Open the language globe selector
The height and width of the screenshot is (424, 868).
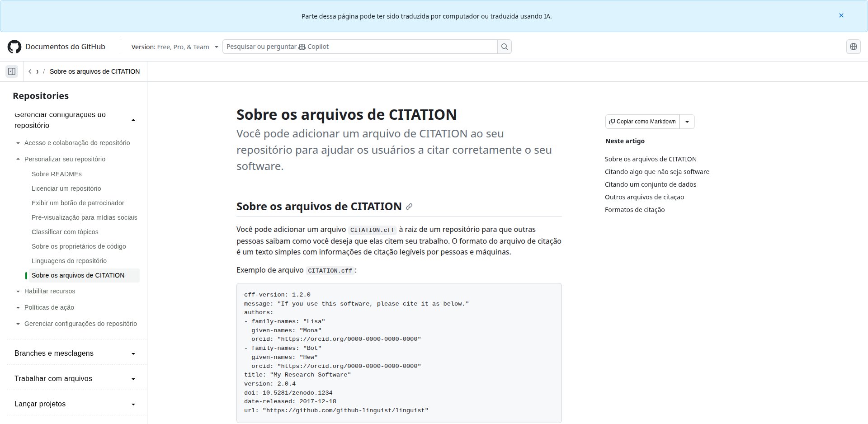(854, 47)
